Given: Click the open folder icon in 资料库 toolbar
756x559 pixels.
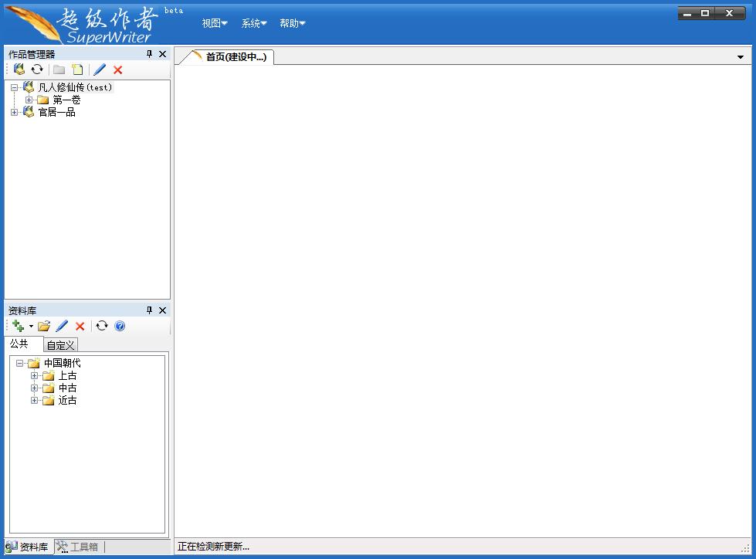Looking at the screenshot, I should tap(44, 326).
